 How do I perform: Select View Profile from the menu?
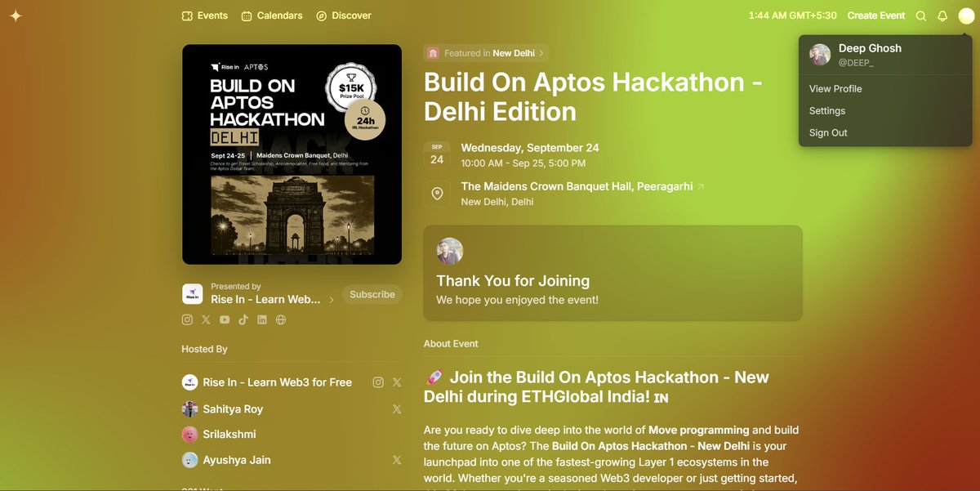click(x=834, y=88)
